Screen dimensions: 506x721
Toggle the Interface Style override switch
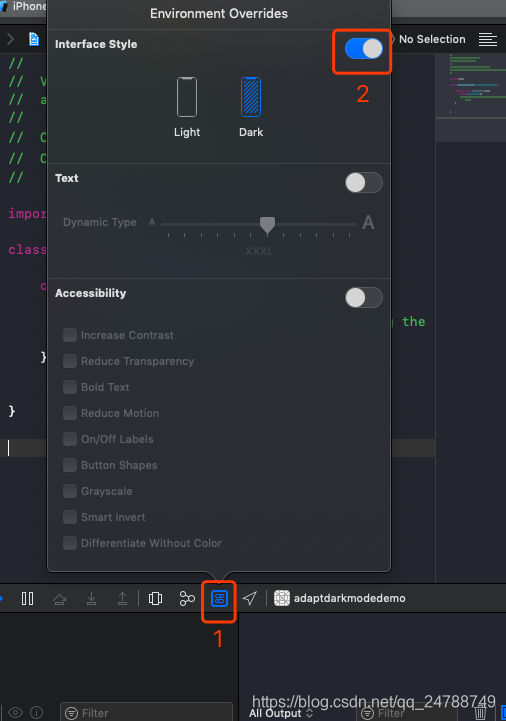pyautogui.click(x=363, y=48)
